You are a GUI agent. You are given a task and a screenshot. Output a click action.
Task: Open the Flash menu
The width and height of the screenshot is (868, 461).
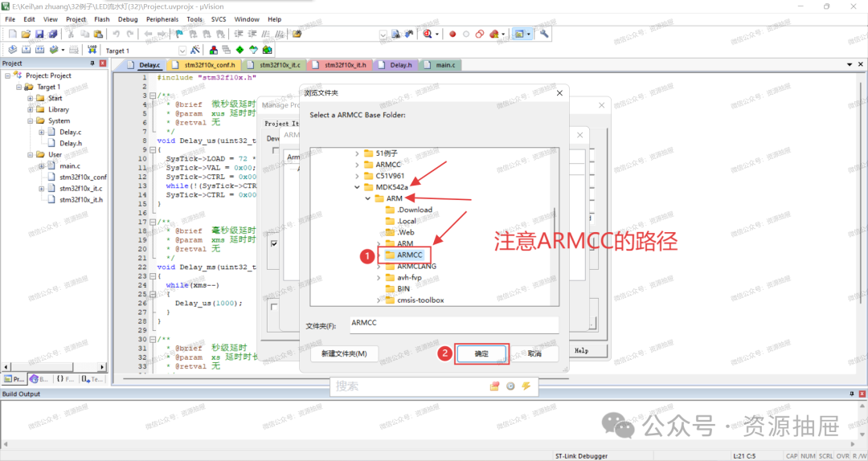[x=102, y=19]
